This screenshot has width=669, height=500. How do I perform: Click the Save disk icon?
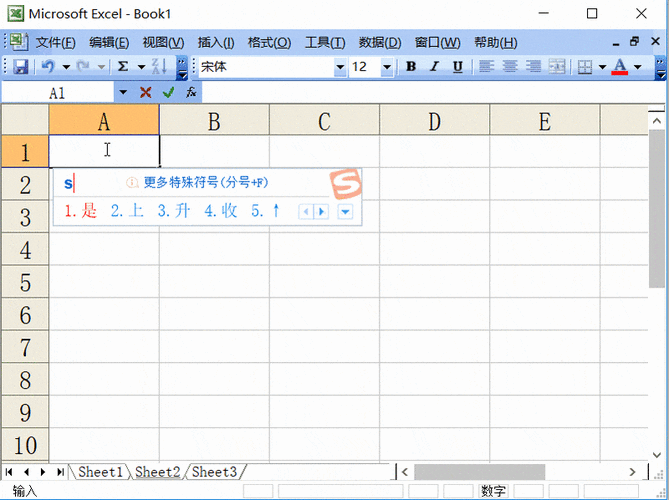pyautogui.click(x=20, y=67)
